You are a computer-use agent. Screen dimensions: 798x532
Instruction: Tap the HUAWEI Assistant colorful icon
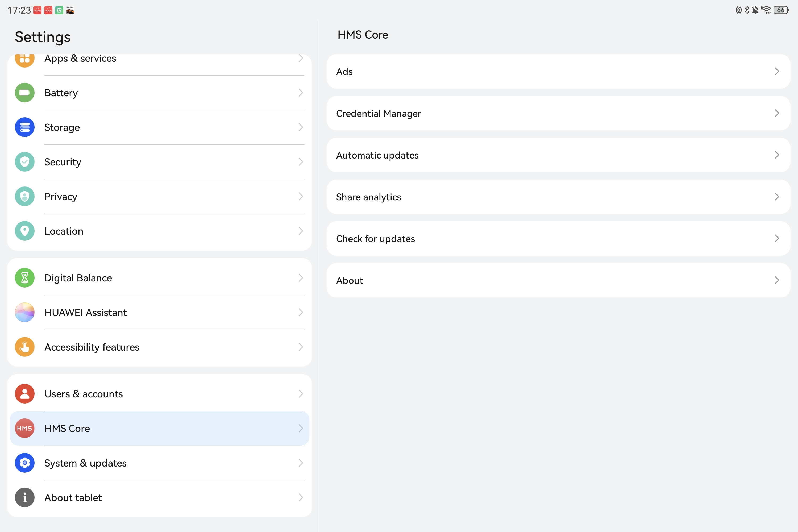click(x=25, y=313)
